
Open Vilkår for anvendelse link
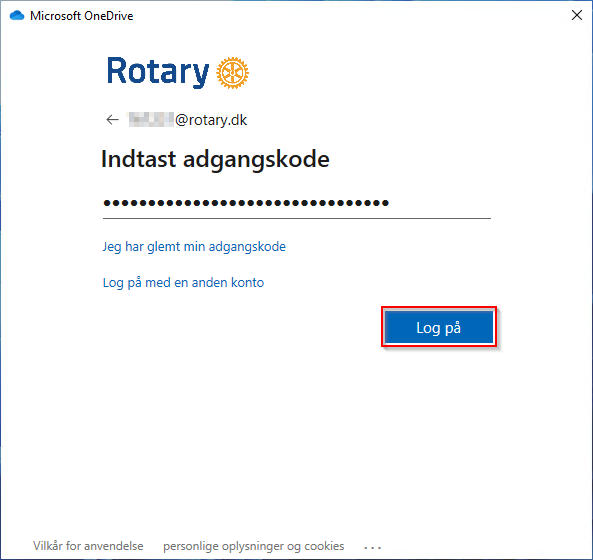coord(88,546)
